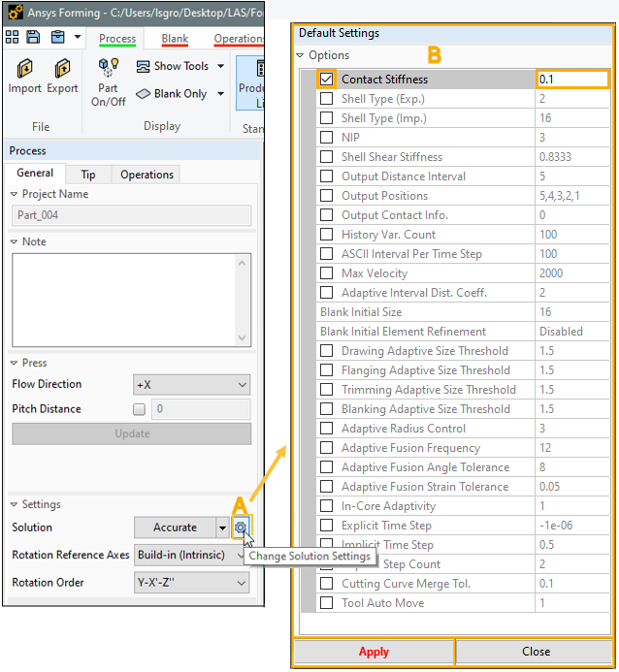The image size is (619, 672).
Task: Click the Export icon
Action: 63,69
